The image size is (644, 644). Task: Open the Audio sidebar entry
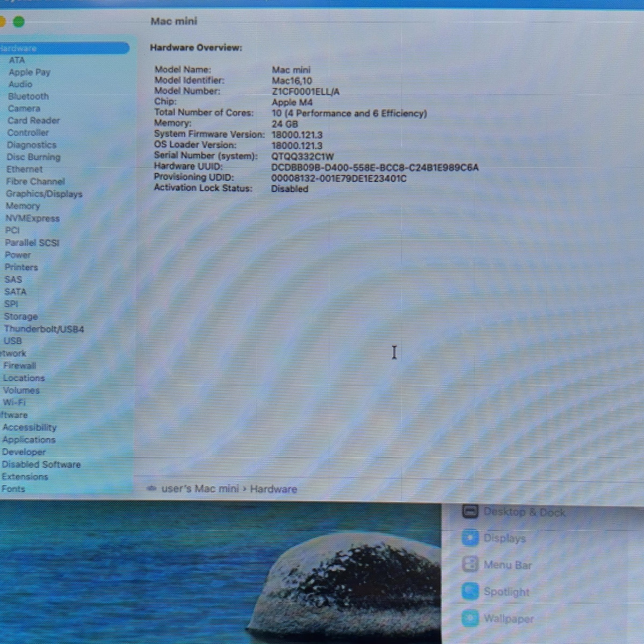(20, 84)
